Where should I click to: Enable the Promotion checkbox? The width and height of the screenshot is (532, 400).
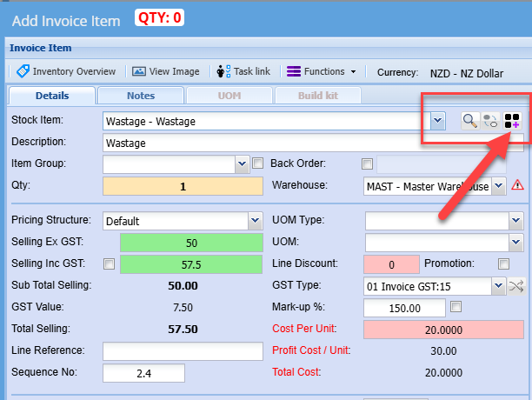click(503, 263)
